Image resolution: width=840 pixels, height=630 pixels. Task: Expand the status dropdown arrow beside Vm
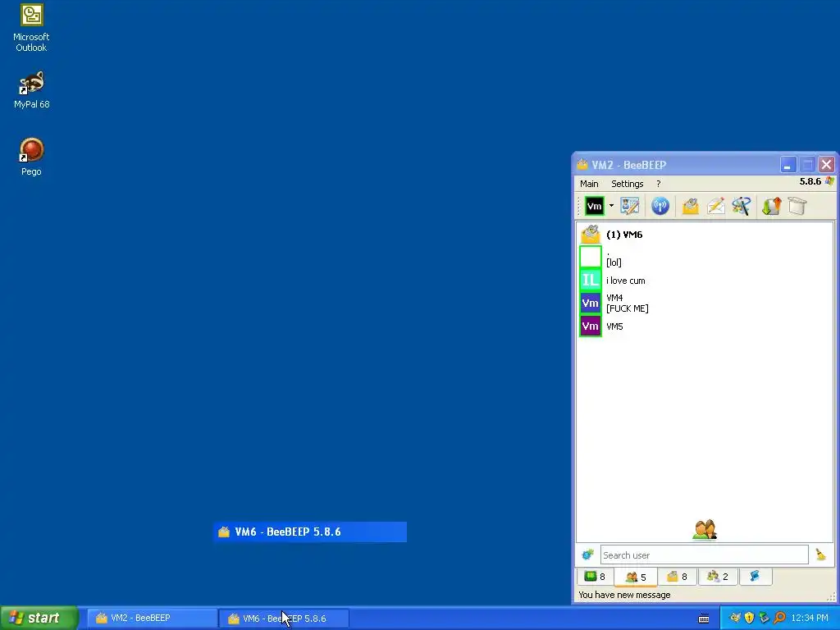point(611,206)
